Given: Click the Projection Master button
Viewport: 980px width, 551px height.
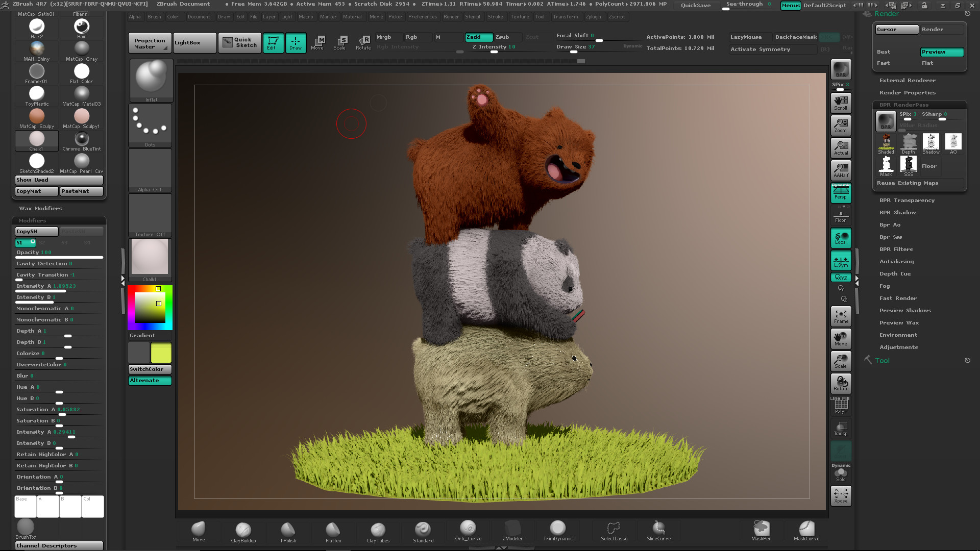Looking at the screenshot, I should tap(150, 43).
